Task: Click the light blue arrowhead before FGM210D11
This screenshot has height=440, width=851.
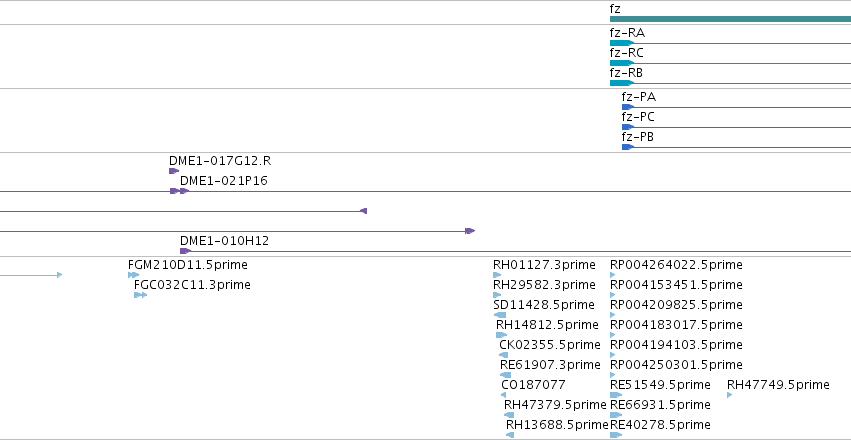Action: click(x=59, y=275)
